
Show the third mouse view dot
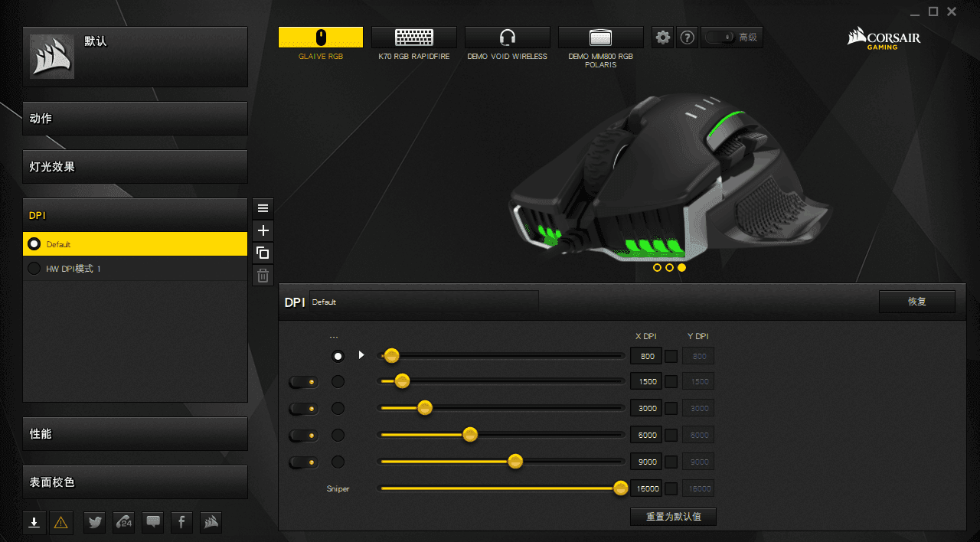681,268
